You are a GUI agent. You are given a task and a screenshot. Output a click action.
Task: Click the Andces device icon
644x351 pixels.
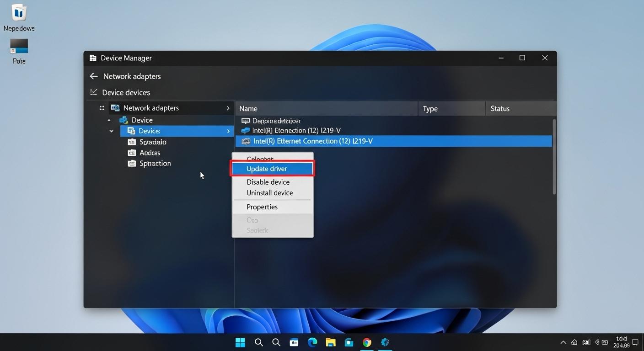132,152
